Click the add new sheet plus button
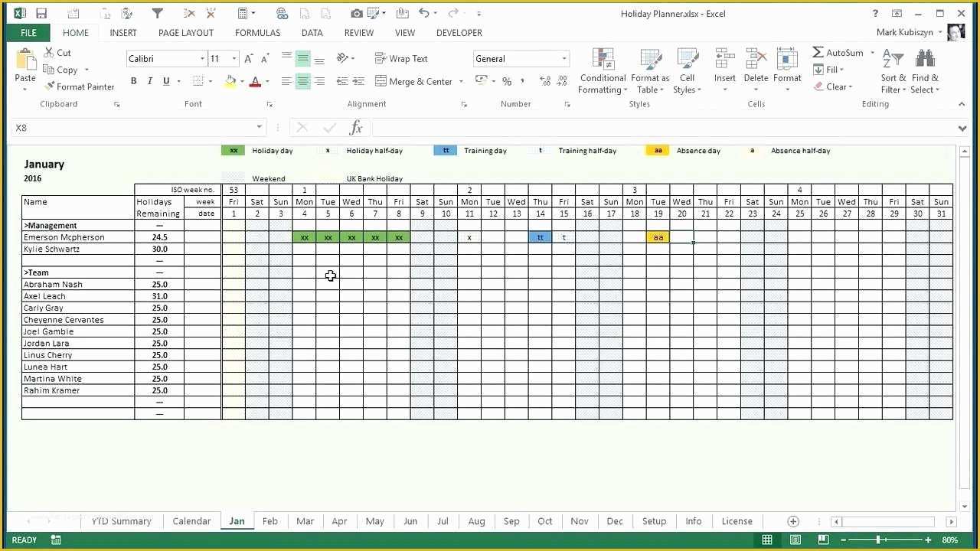 coord(793,521)
